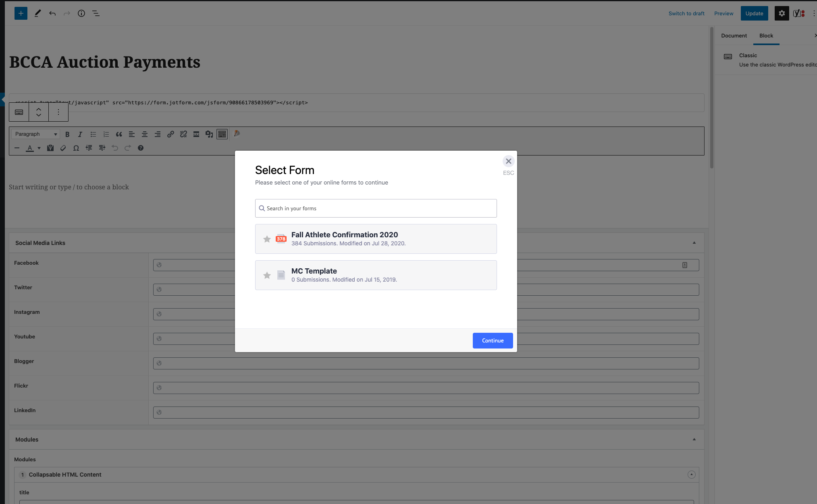Click the Yoast SEO icon
Viewport: 817px width, 504px height.
coord(798,13)
